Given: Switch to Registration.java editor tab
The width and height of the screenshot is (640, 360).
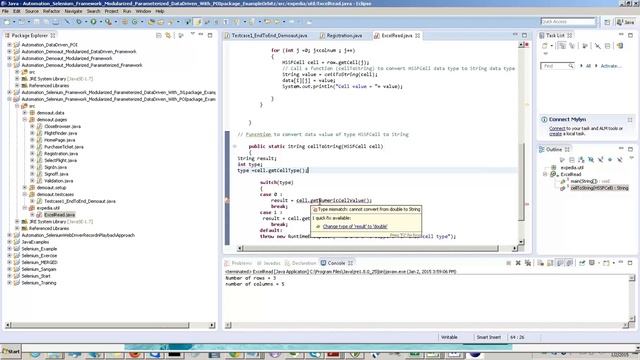Looking at the screenshot, I should 341,36.
